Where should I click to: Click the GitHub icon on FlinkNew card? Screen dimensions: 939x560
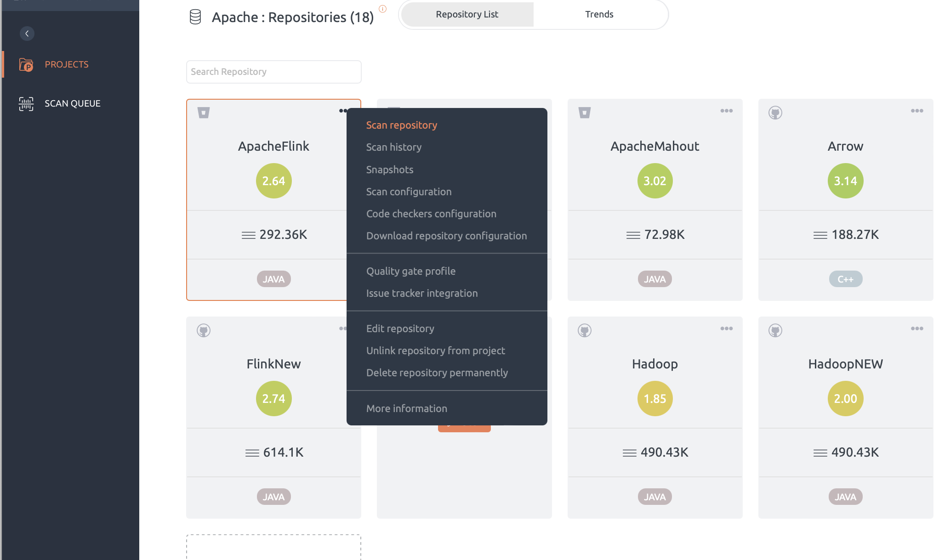click(x=204, y=330)
